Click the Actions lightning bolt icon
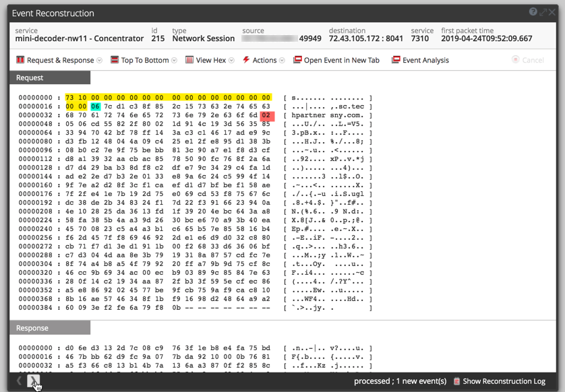 click(246, 60)
